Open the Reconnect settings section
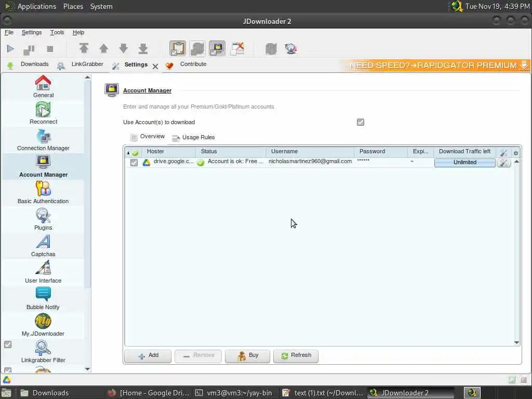 pyautogui.click(x=43, y=113)
